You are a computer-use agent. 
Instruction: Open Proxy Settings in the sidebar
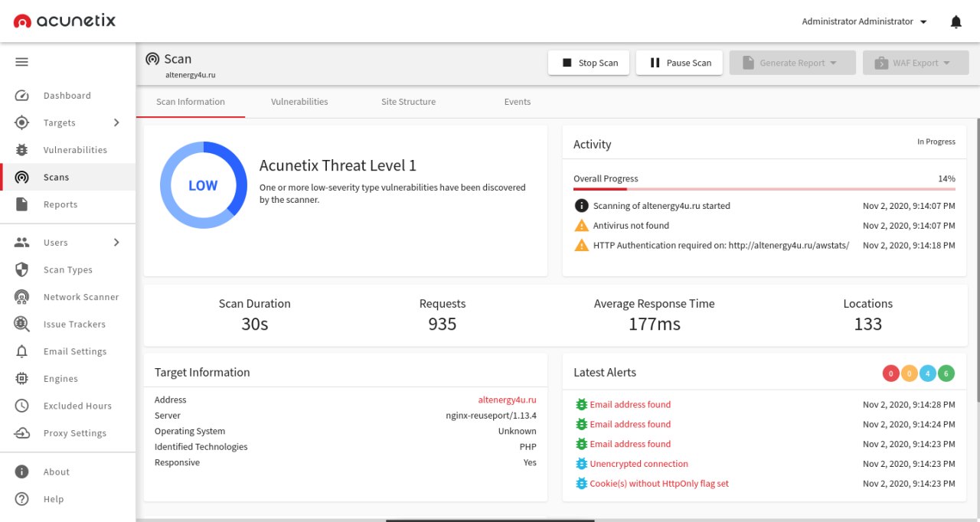(67, 433)
